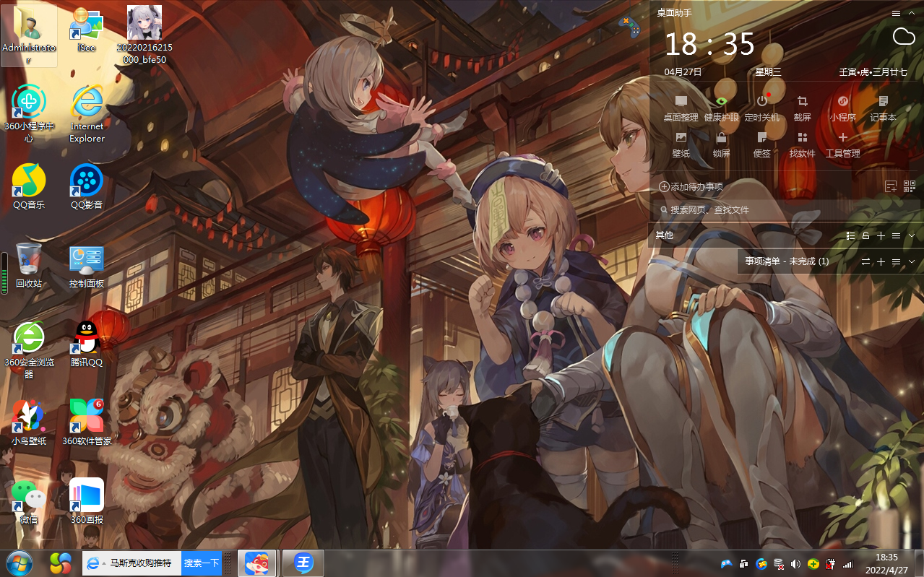The width and height of the screenshot is (924, 577).
Task: Open 定时关机 timed shutdown tool
Action: pyautogui.click(x=761, y=108)
